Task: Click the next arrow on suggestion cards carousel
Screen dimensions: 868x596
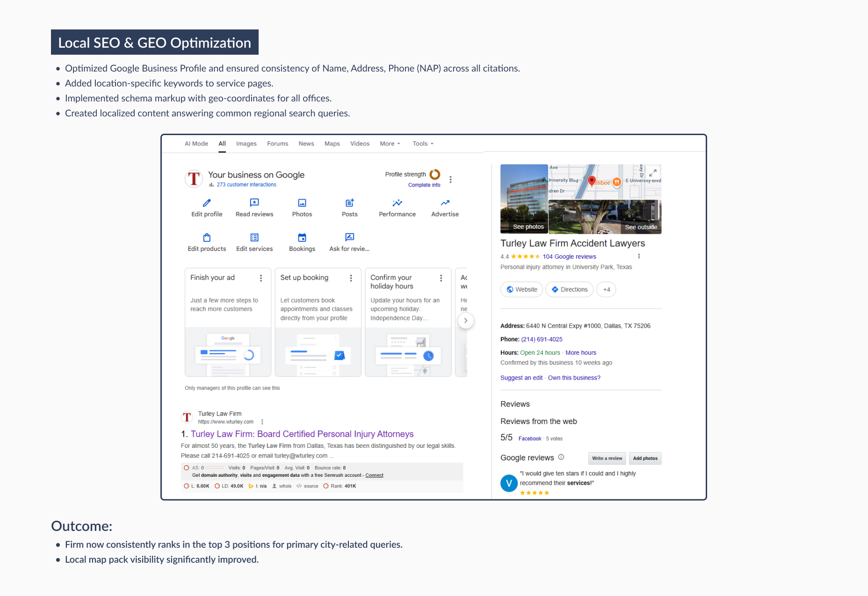Action: [466, 321]
